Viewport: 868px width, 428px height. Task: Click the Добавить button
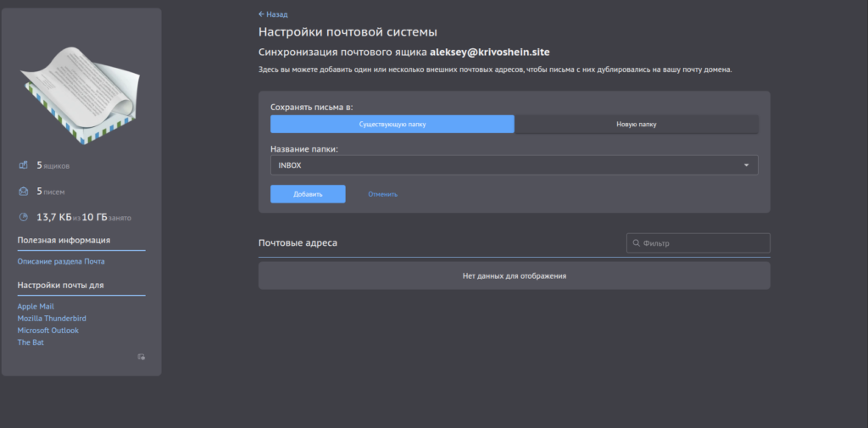click(x=308, y=194)
